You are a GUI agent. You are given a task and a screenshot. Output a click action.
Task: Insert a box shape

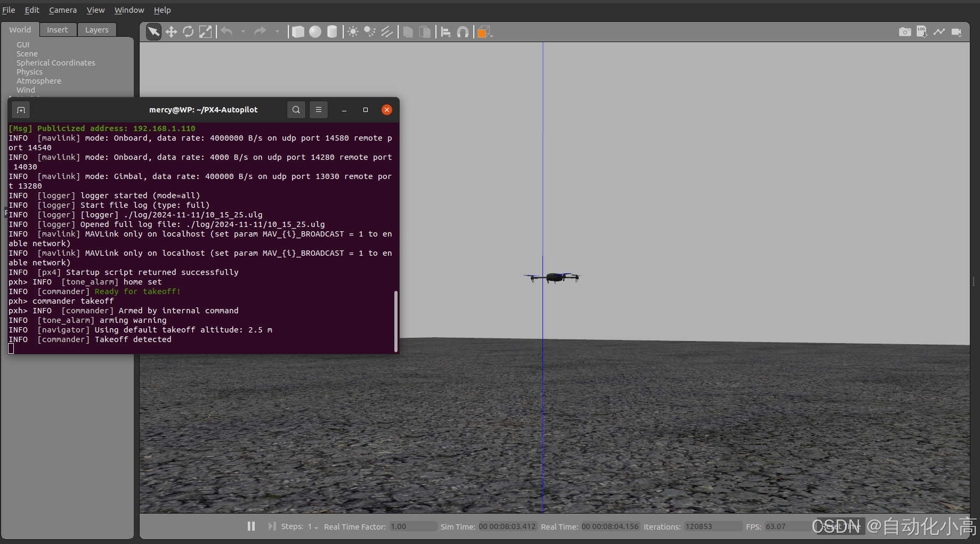298,32
